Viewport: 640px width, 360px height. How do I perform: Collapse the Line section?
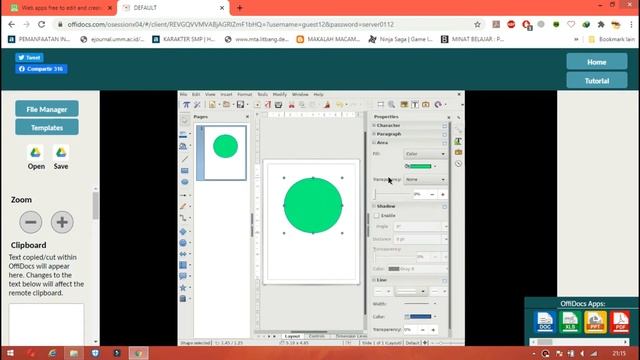(374, 280)
